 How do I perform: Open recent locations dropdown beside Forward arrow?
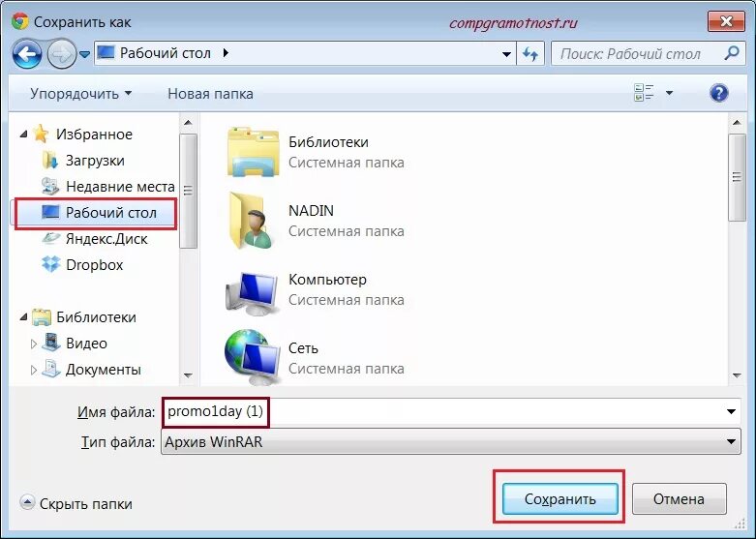(85, 54)
